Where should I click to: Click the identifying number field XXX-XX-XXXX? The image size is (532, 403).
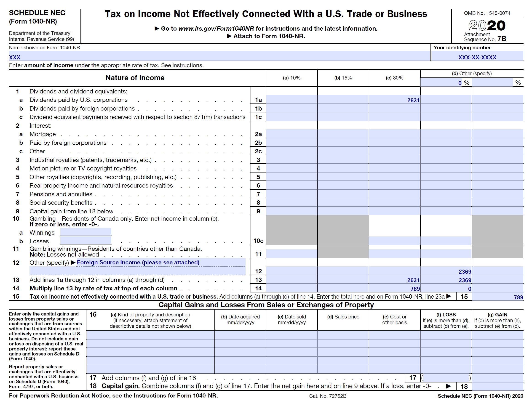(x=477, y=56)
